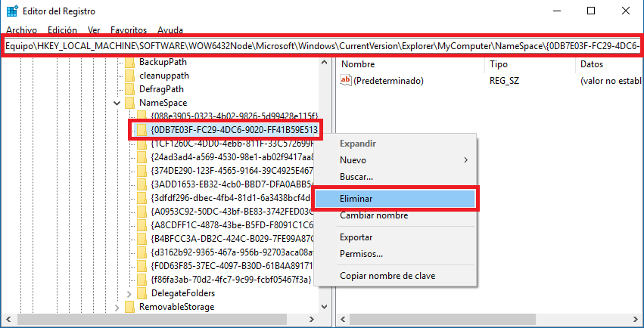Viewport: 644px width, 328px height.
Task: Select the DefragPath key label
Action: 161,89
